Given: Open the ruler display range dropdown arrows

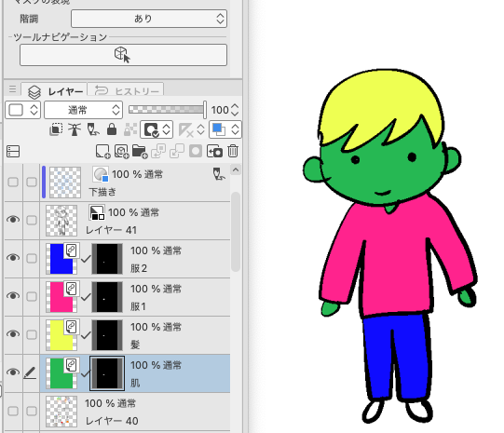Looking at the screenshot, I should point(200,129).
